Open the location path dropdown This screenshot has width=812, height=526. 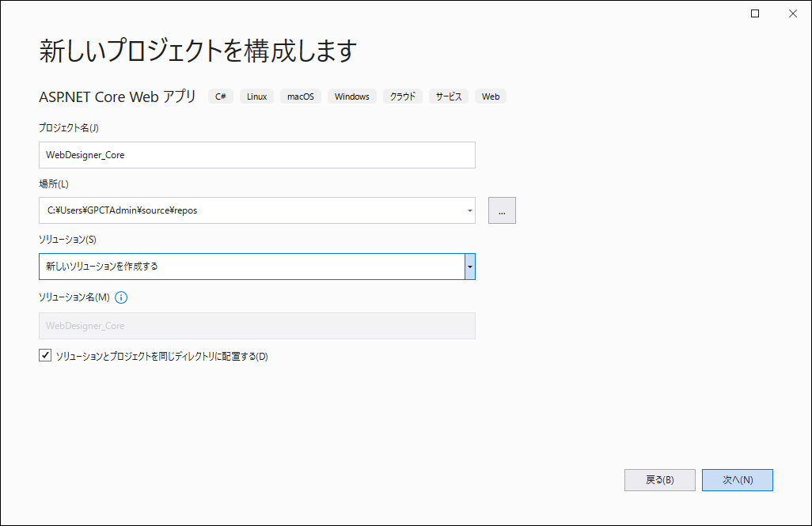pyautogui.click(x=469, y=210)
